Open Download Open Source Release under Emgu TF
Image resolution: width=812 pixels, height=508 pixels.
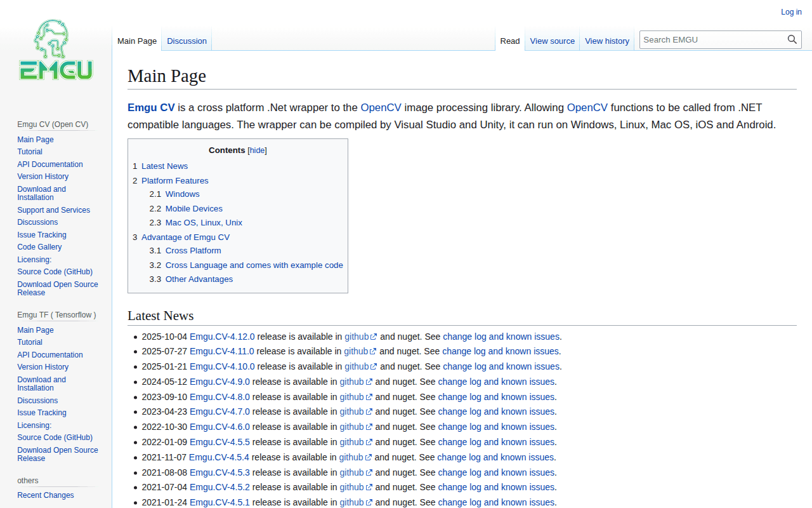pyautogui.click(x=58, y=454)
